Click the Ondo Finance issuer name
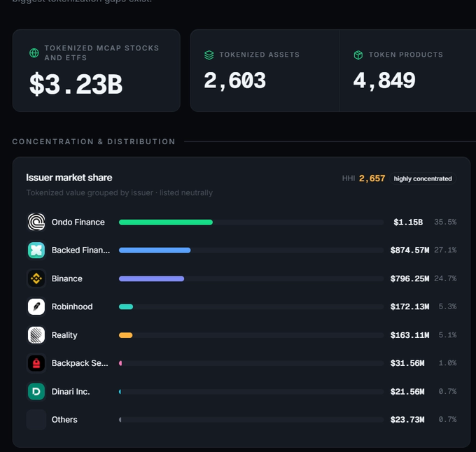Image resolution: width=476 pixels, height=452 pixels. tap(78, 222)
